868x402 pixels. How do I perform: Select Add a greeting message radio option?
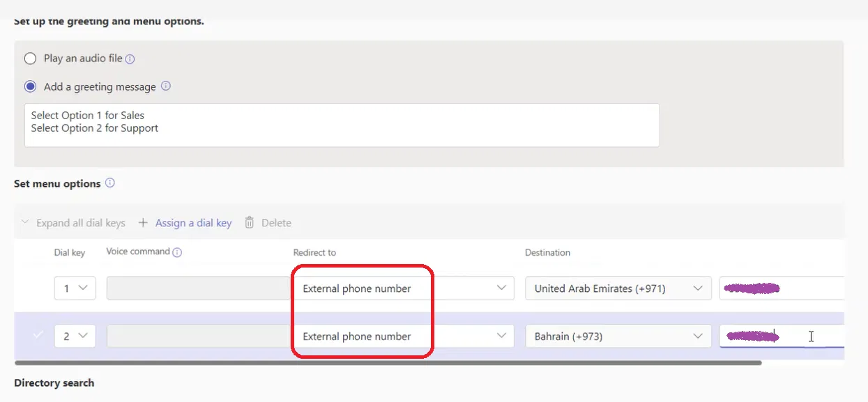30,87
